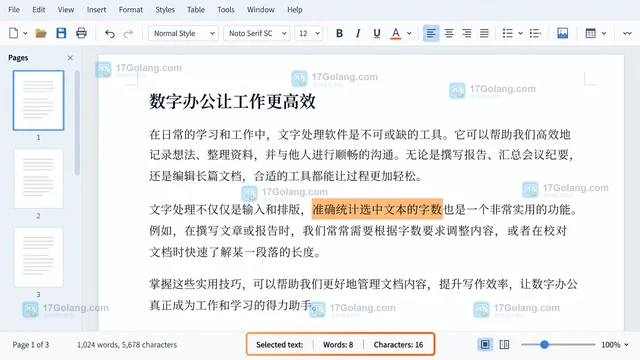640x360 pixels.
Task: Insert a table with the table icon
Action: 590,33
